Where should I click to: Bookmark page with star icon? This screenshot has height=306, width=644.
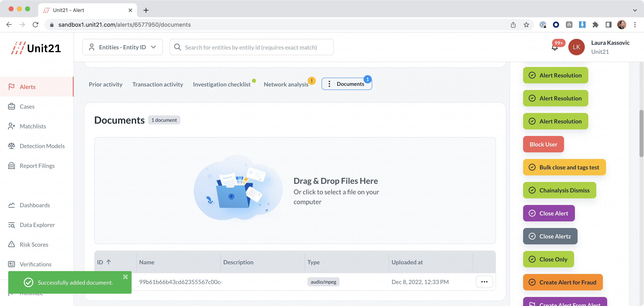tap(526, 25)
